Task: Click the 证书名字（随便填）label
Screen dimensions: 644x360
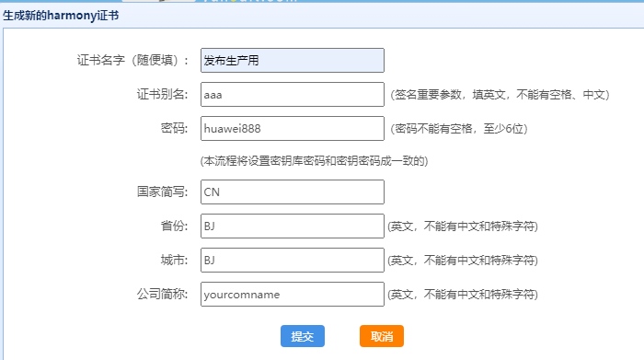Action: pyautogui.click(x=132, y=61)
